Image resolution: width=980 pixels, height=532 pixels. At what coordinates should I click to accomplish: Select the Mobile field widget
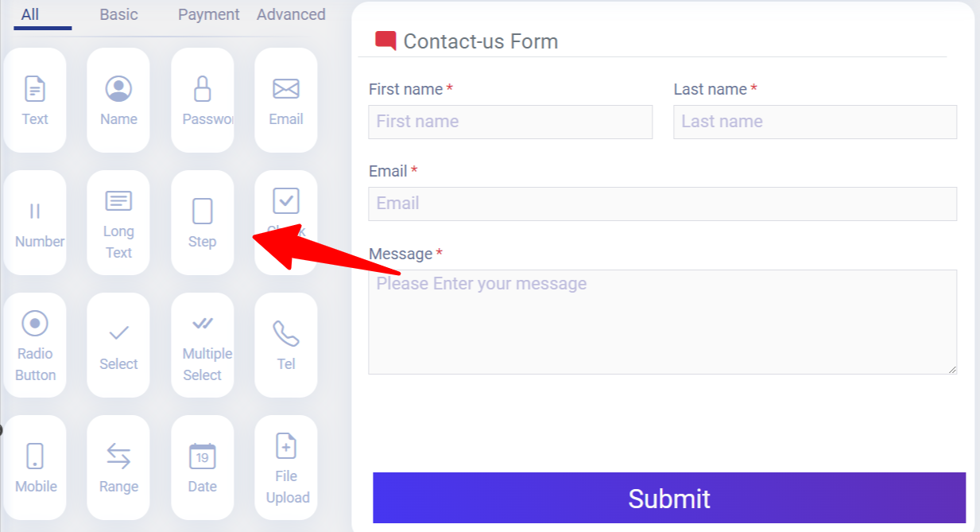click(35, 467)
